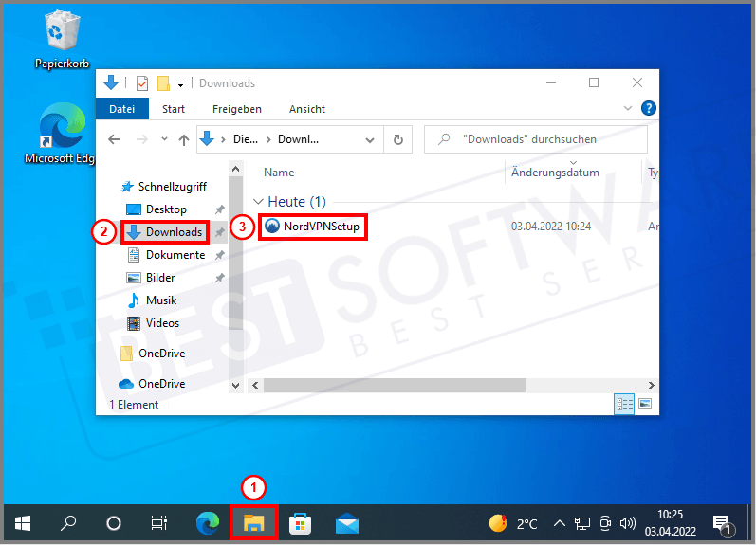Open the address bar history dropdown

371,139
